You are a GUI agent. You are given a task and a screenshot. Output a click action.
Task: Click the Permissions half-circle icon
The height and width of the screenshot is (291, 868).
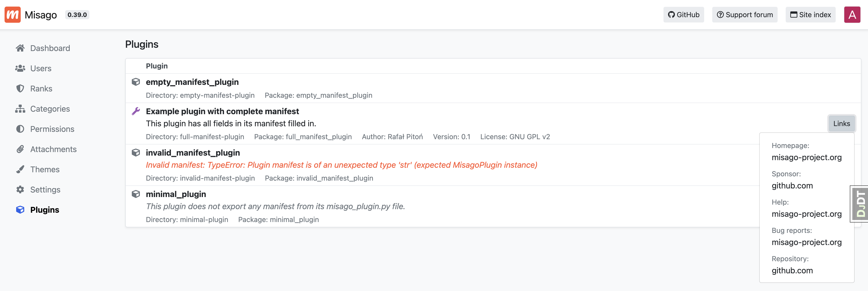tap(20, 129)
